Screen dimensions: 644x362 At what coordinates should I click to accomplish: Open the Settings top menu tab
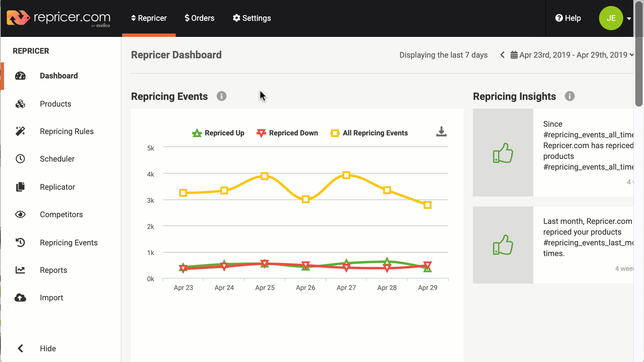(252, 18)
